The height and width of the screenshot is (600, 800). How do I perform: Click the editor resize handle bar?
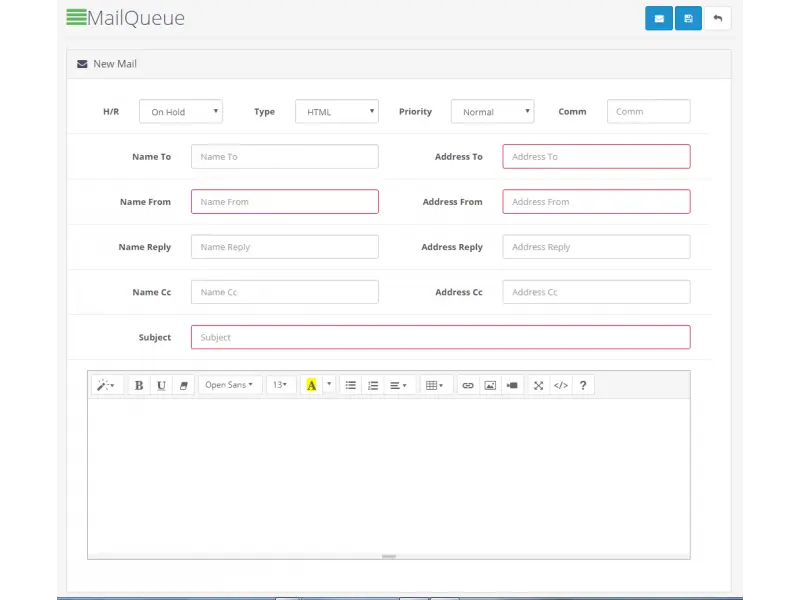click(389, 556)
